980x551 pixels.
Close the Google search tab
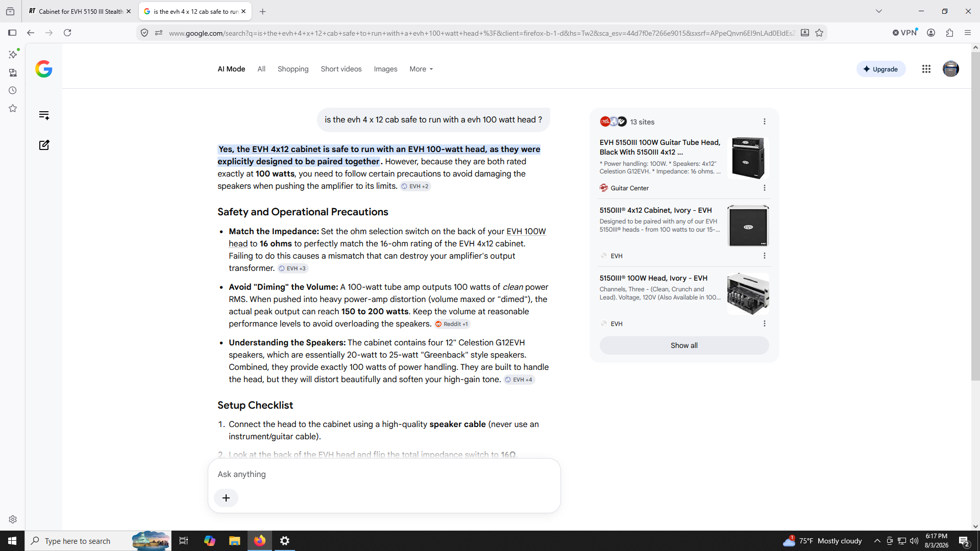pyautogui.click(x=243, y=11)
